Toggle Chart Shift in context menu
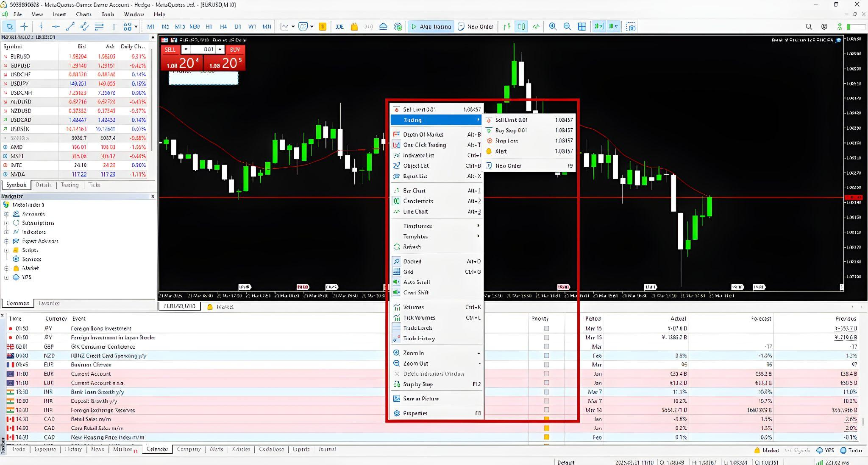Image resolution: width=868 pixels, height=465 pixels. pyautogui.click(x=437, y=293)
